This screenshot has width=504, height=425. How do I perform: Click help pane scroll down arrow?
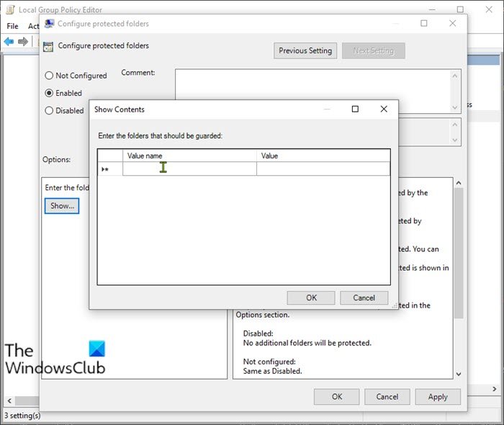pyautogui.click(x=459, y=374)
